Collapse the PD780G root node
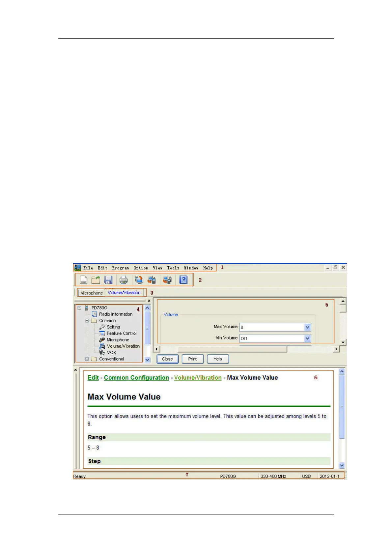Image resolution: width=392 pixels, height=555 pixels. coord(79,308)
